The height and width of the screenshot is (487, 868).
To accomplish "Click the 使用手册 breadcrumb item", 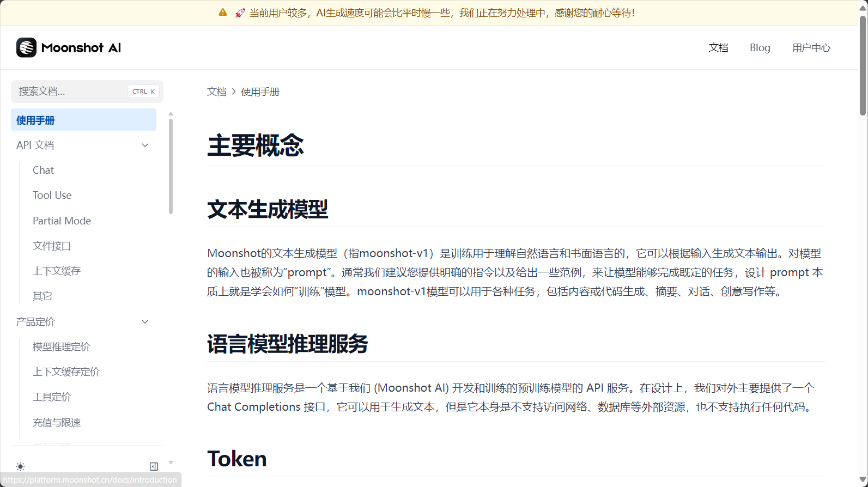I will coord(260,92).
